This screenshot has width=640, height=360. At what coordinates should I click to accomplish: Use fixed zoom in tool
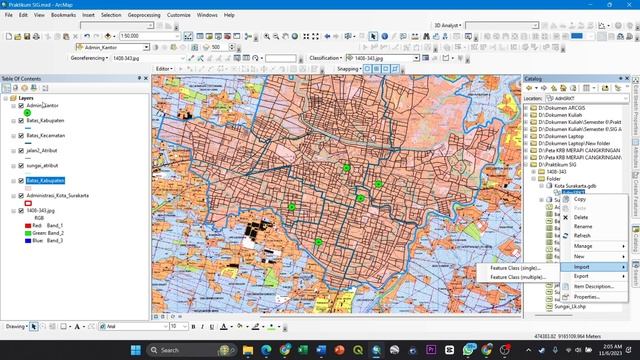306,36
